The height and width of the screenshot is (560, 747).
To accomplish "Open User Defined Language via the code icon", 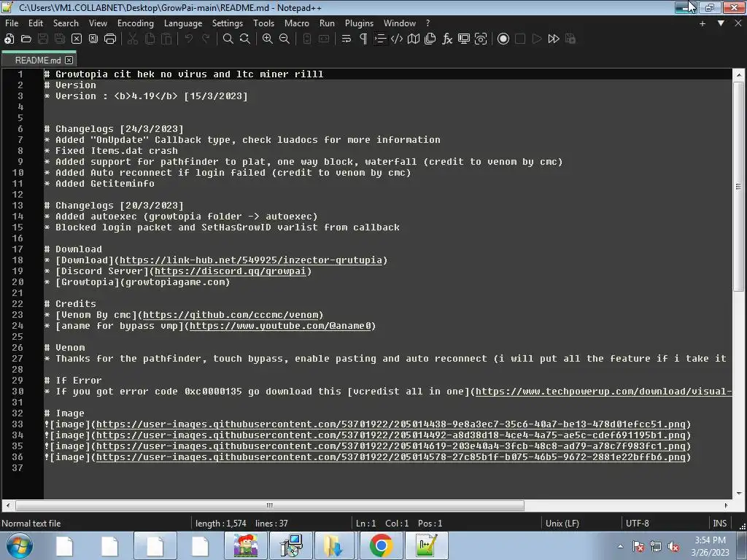I will click(396, 39).
